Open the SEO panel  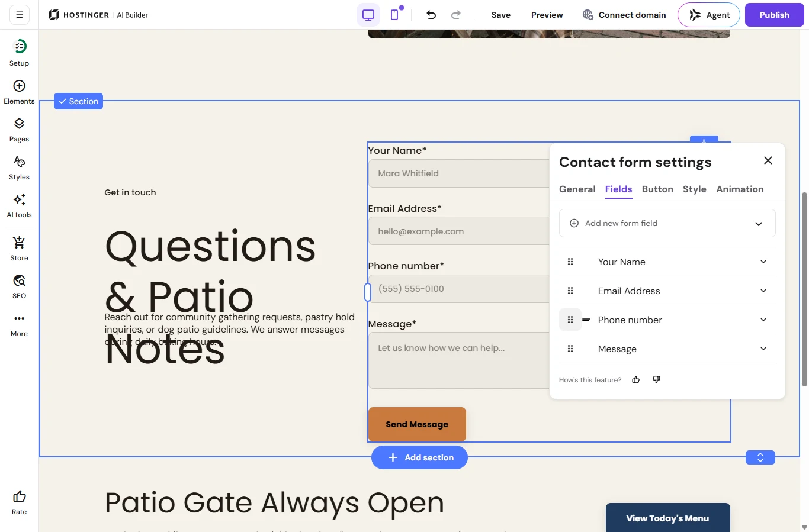[20, 286]
